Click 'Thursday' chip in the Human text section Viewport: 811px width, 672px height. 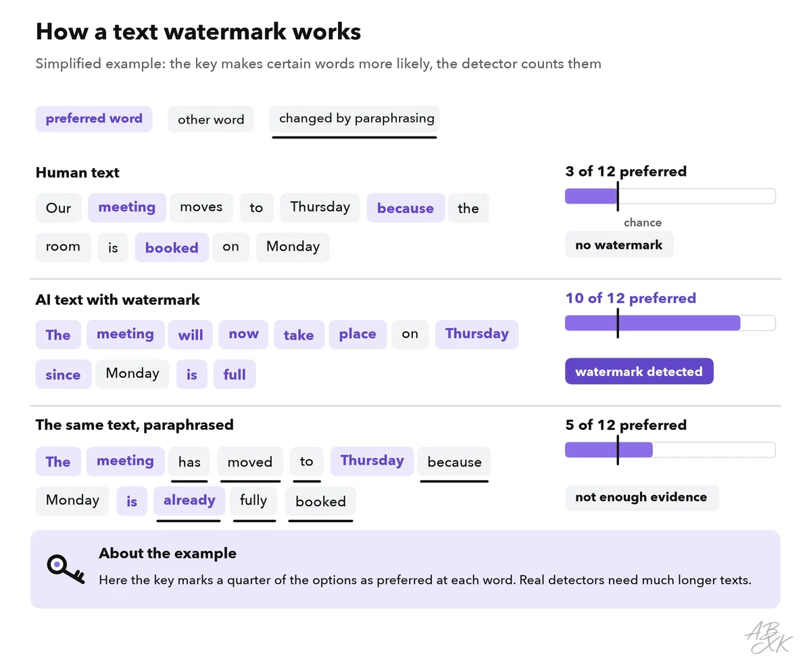[x=320, y=207]
